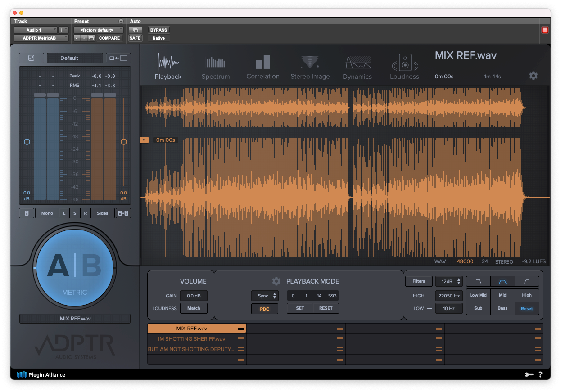Click COMPARE button
This screenshot has width=561, height=392.
coord(109,38)
